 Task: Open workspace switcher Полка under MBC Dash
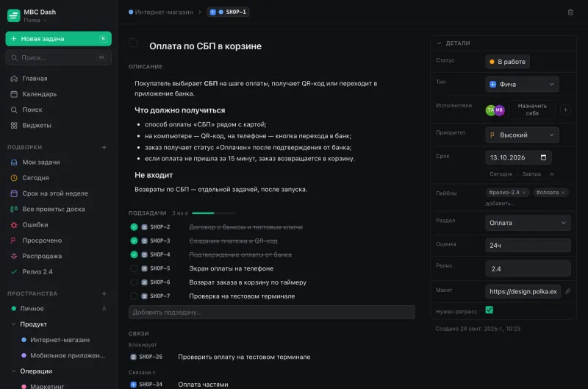35,21
